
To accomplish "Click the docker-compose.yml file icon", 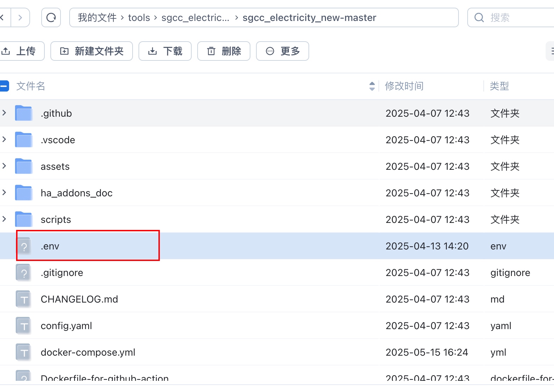I will tap(24, 353).
